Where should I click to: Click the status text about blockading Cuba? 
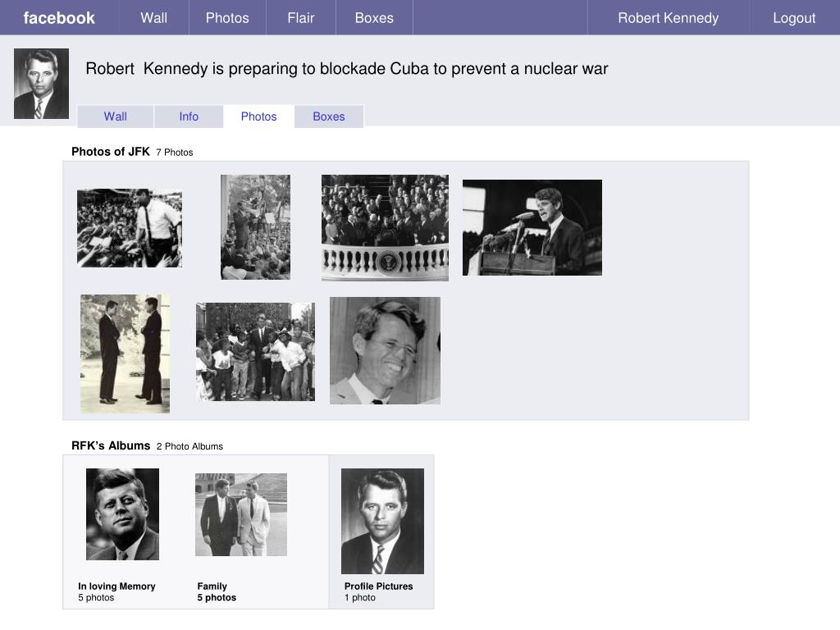click(x=347, y=69)
